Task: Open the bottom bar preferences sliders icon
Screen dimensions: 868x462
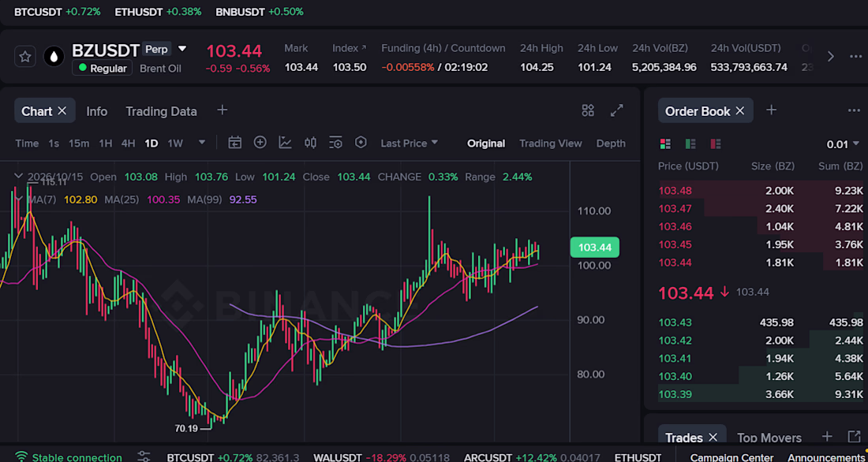Action: pos(144,456)
